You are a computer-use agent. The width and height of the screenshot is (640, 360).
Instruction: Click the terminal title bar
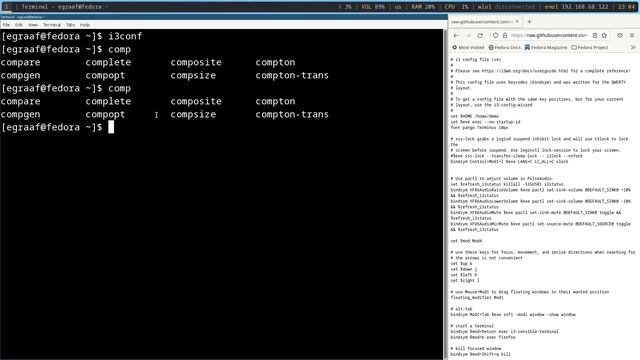224,17
